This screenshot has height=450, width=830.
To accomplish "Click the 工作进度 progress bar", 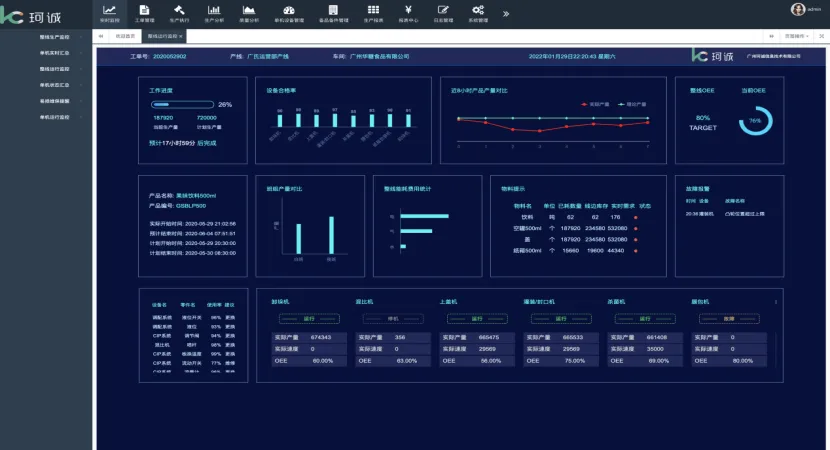I will click(182, 104).
